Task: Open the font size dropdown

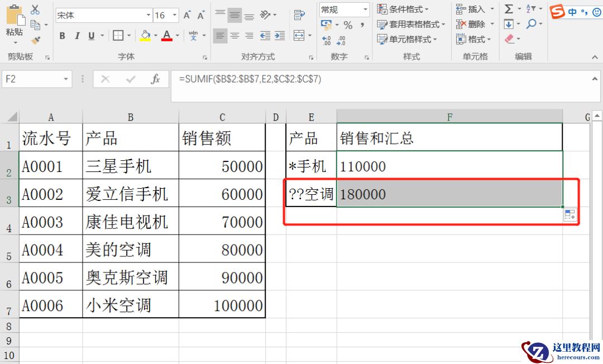Action: (175, 15)
